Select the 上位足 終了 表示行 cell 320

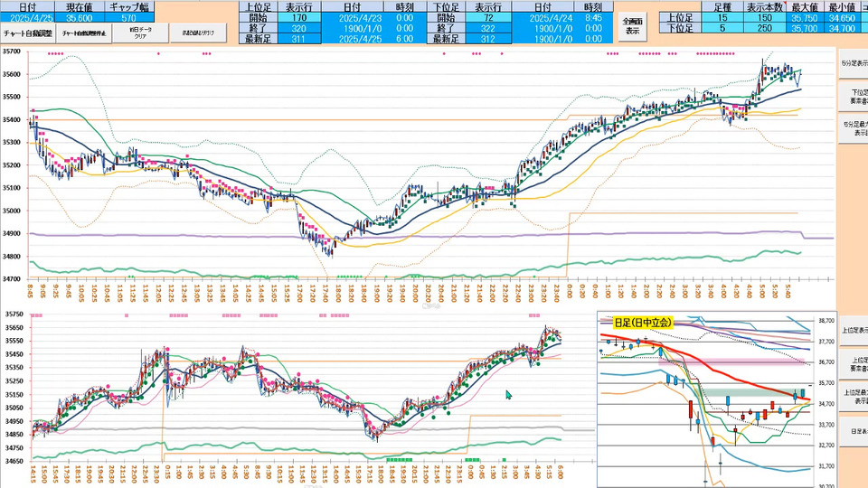click(299, 28)
